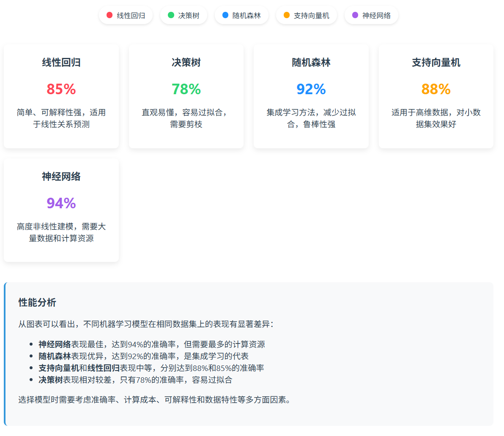504x436 pixels.
Task: Select the 随机森林 card title
Action: pos(311,62)
